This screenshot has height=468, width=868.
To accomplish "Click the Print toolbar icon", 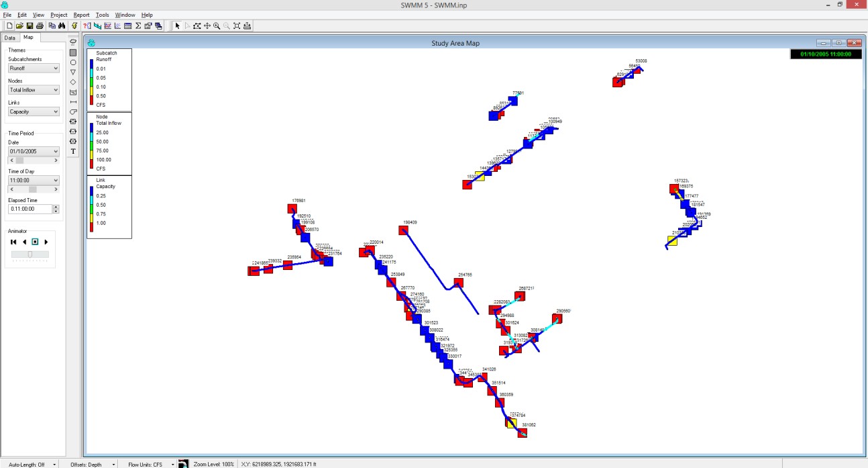I will [40, 26].
